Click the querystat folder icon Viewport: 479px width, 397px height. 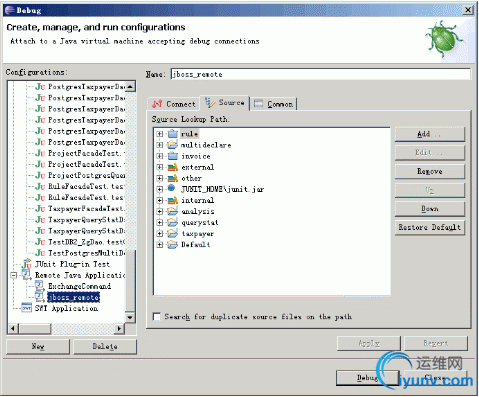pyautogui.click(x=173, y=222)
